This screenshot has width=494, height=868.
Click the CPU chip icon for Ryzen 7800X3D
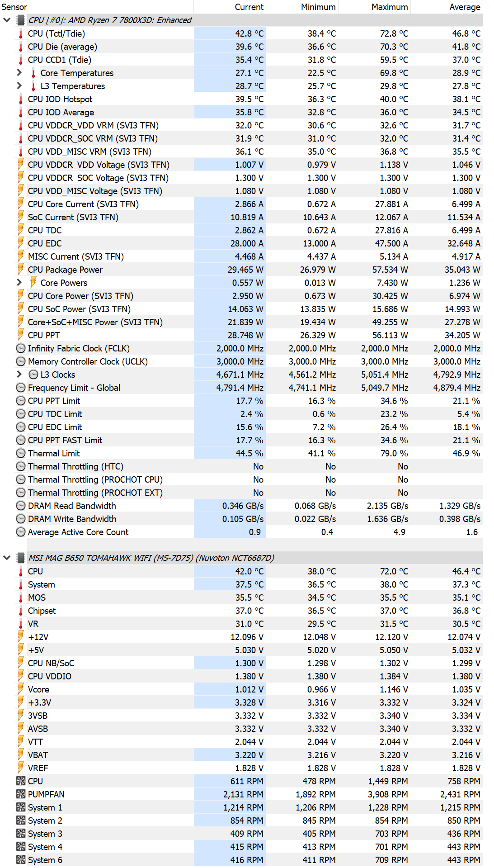click(21, 20)
